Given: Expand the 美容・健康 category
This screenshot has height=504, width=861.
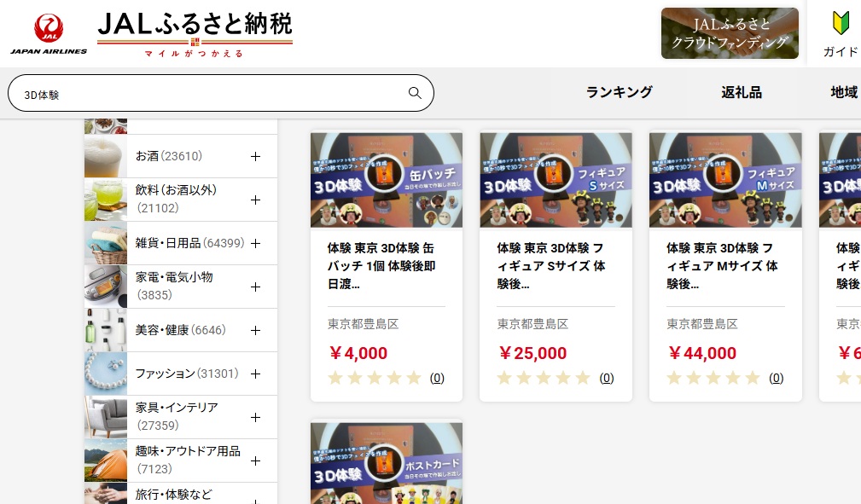Looking at the screenshot, I should coord(255,330).
